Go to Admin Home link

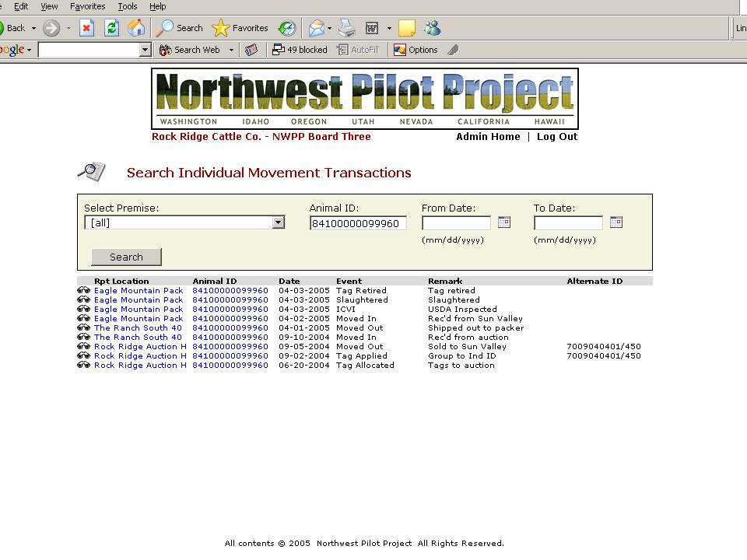488,137
